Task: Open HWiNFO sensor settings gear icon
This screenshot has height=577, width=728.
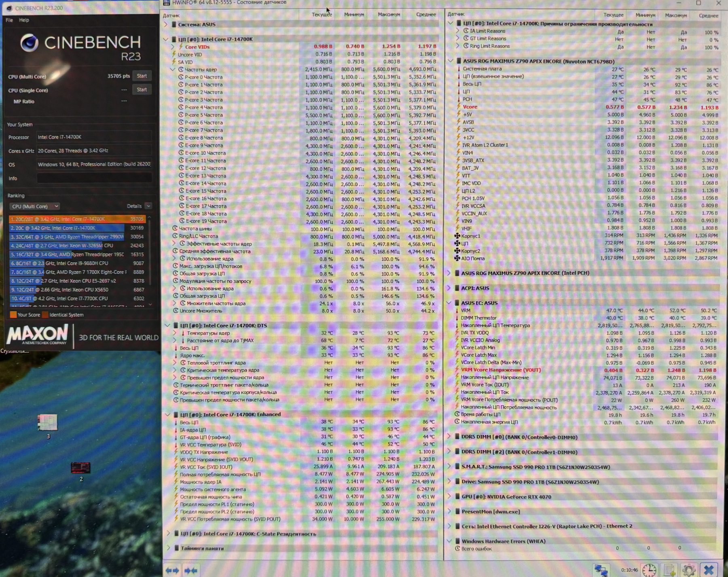Action: click(x=689, y=570)
